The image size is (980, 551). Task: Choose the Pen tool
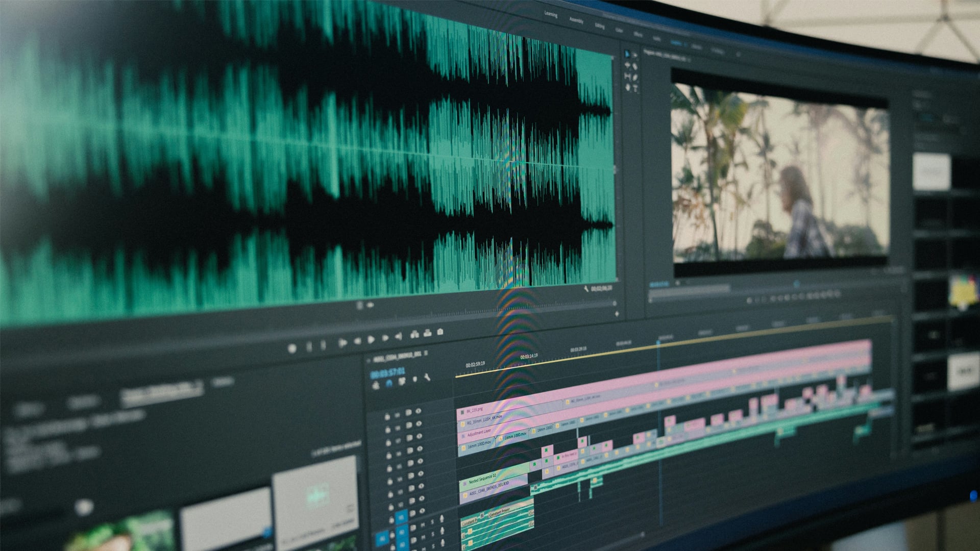(x=635, y=78)
